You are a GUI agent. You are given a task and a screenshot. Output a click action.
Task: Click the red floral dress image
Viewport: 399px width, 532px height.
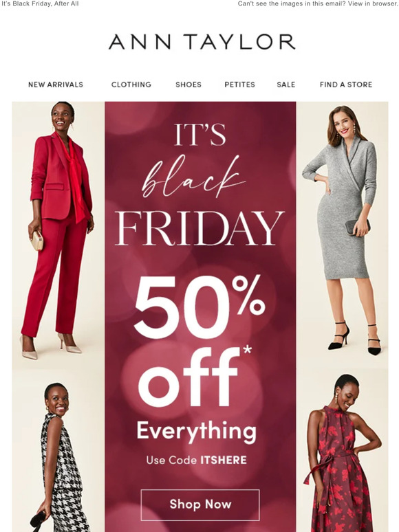click(x=342, y=450)
